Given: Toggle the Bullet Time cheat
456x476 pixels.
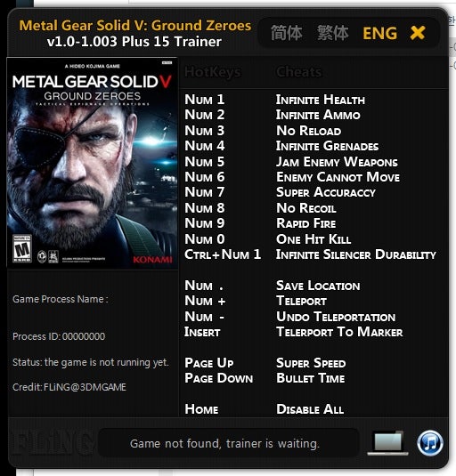Looking at the screenshot, I should tap(311, 378).
